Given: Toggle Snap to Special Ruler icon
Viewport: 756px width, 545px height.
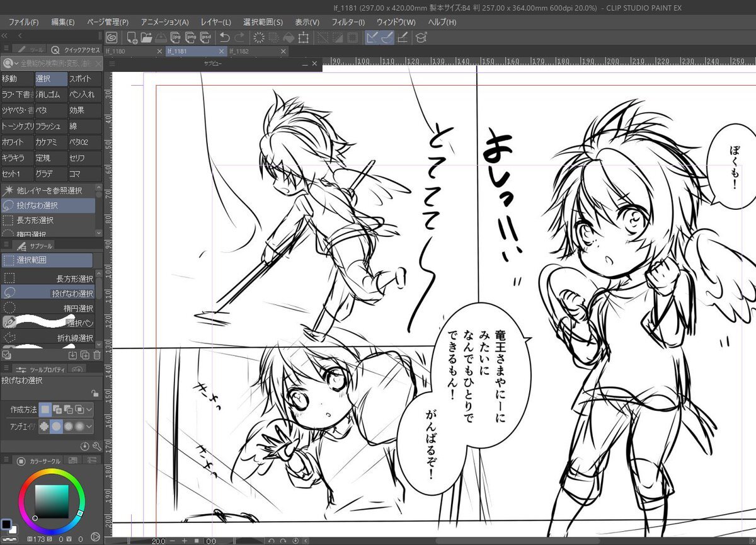Looking at the screenshot, I should click(387, 37).
